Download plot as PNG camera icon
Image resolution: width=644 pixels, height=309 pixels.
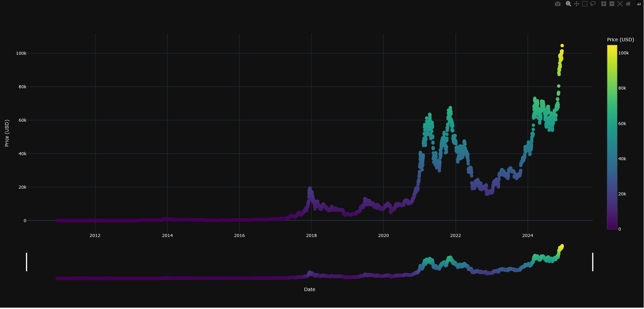(x=558, y=4)
